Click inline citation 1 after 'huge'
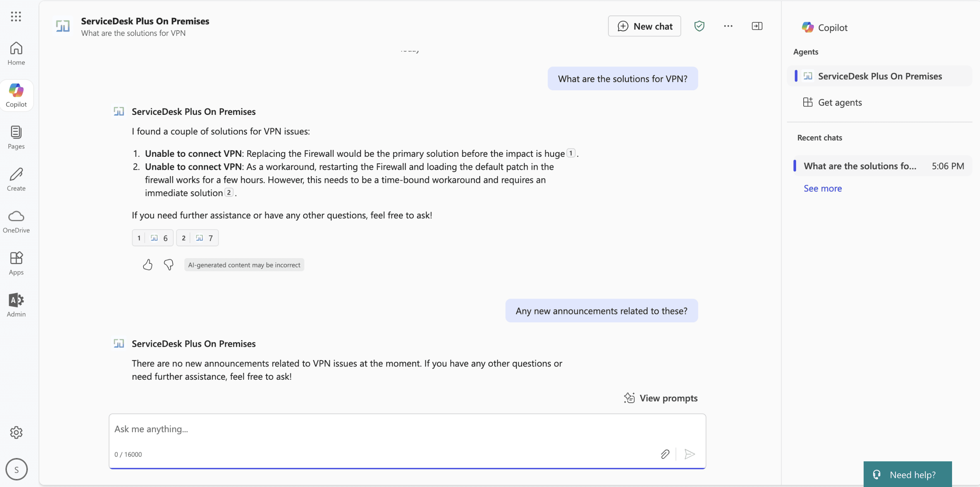The width and height of the screenshot is (980, 487). tap(571, 153)
